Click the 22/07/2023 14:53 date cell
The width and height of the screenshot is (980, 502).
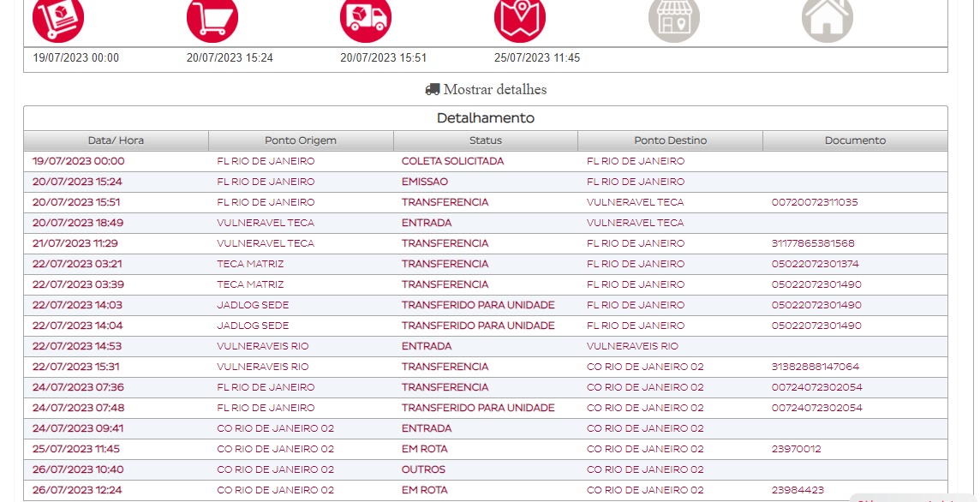coord(77,347)
